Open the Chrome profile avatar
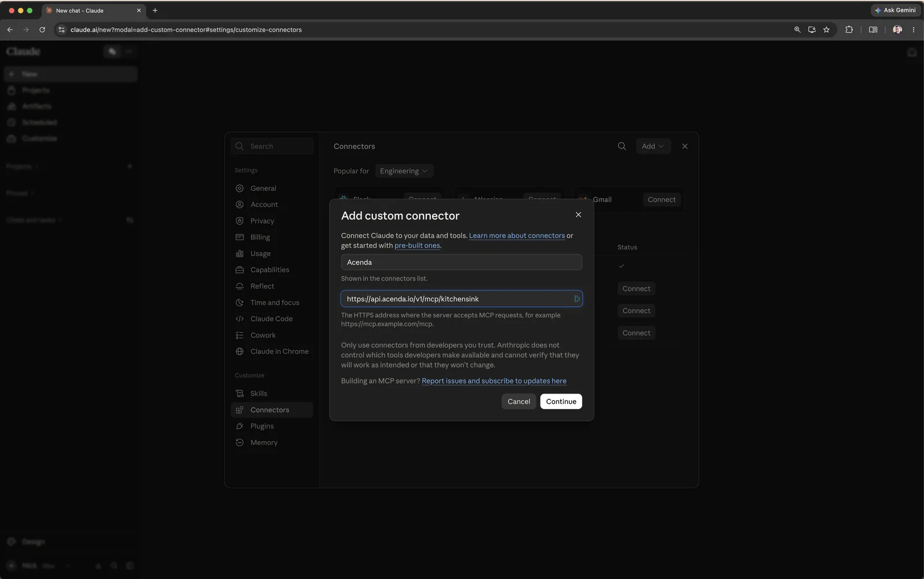 [897, 29]
